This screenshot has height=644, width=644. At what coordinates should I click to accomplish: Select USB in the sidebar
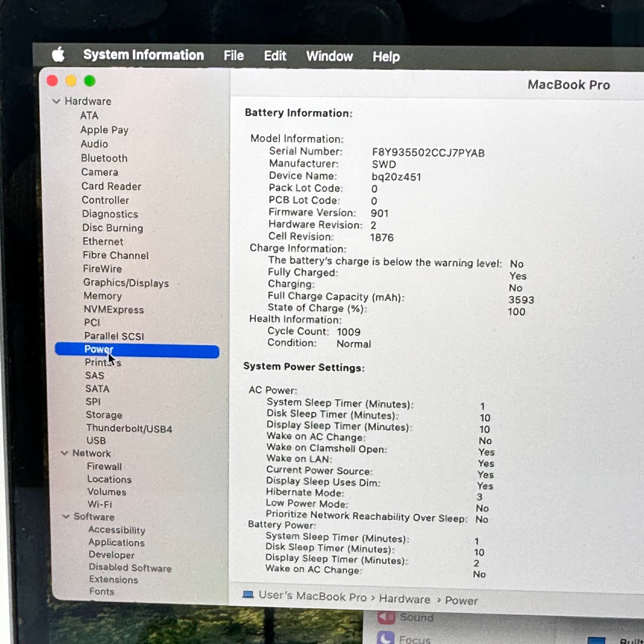pos(96,441)
